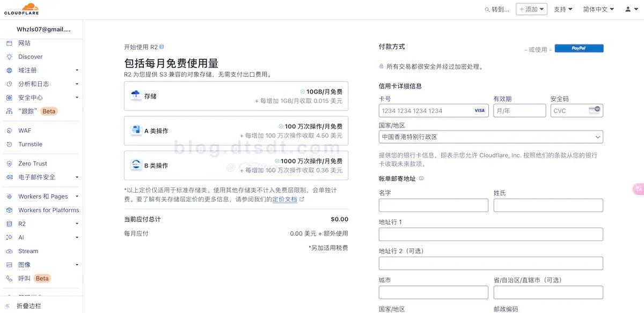The image size is (644, 313).
Task: Click the AI sparkle icon
Action: (x=9, y=237)
